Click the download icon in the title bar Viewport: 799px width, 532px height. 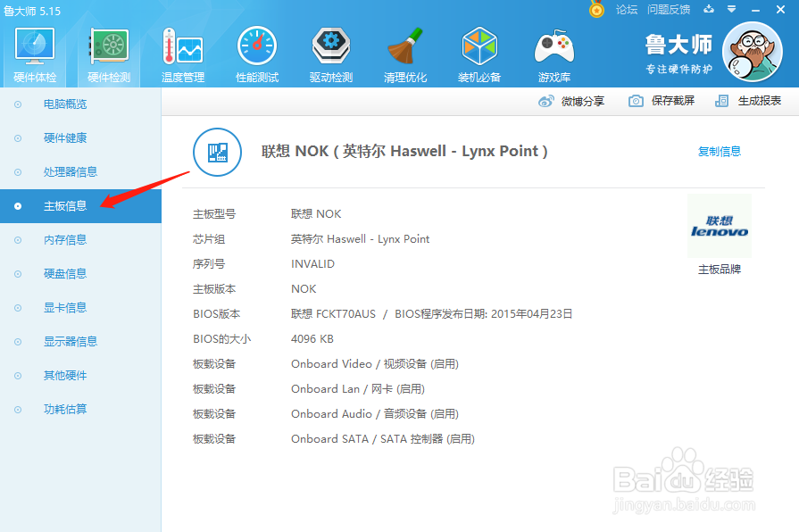[x=707, y=10]
